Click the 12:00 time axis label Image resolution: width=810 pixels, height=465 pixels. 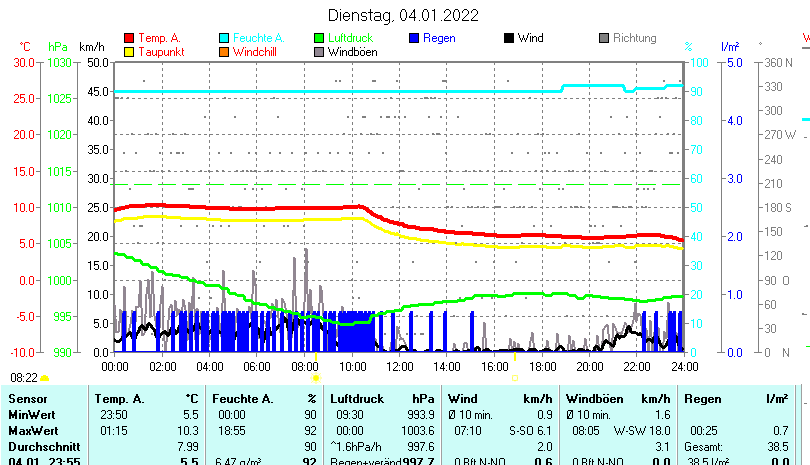tap(399, 366)
